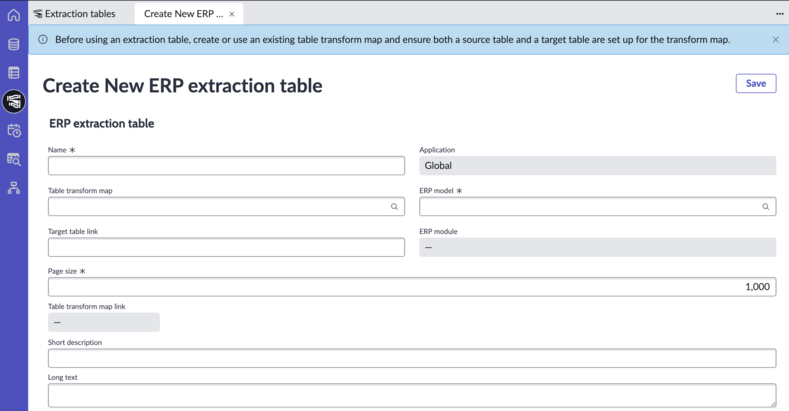The image size is (789, 411).
Task: Switch to the Extraction tables tab
Action: click(x=74, y=14)
